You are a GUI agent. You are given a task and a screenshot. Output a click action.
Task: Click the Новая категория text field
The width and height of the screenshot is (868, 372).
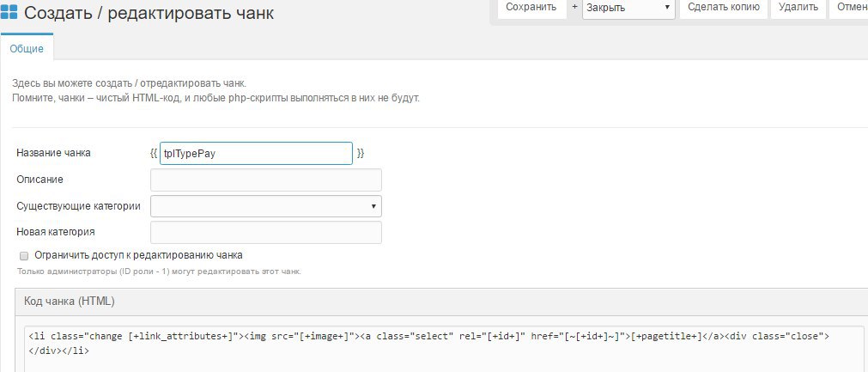click(x=265, y=233)
